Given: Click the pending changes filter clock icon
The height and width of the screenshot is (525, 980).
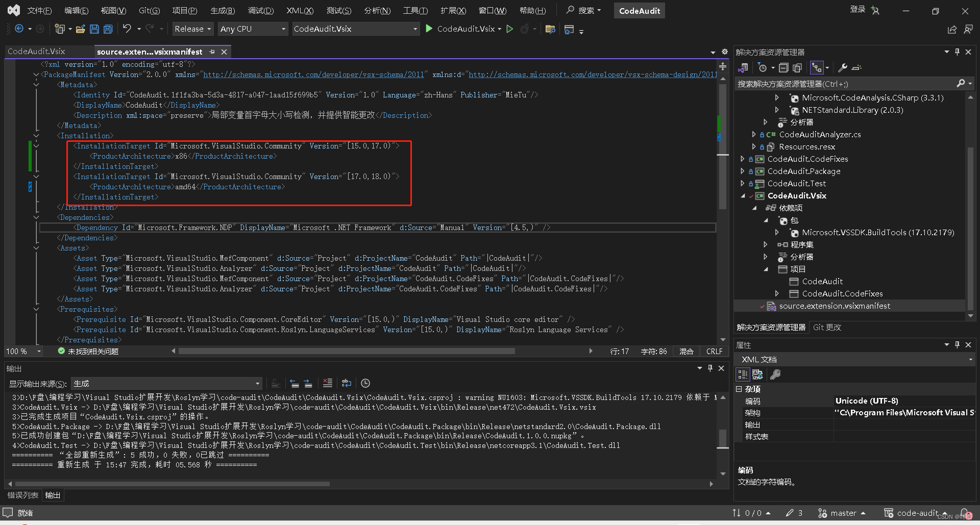Looking at the screenshot, I should click(763, 67).
